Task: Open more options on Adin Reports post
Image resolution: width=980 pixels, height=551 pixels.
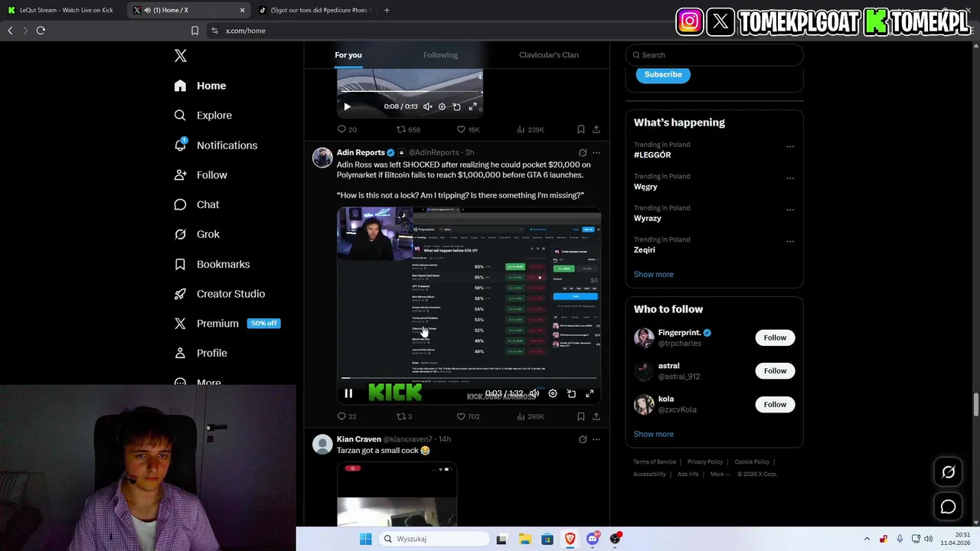Action: click(596, 153)
